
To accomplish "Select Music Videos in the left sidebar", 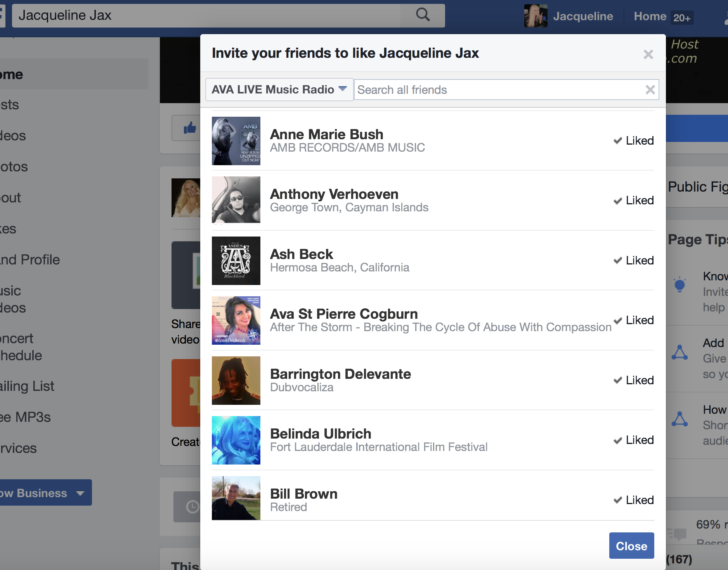I will click(13, 299).
